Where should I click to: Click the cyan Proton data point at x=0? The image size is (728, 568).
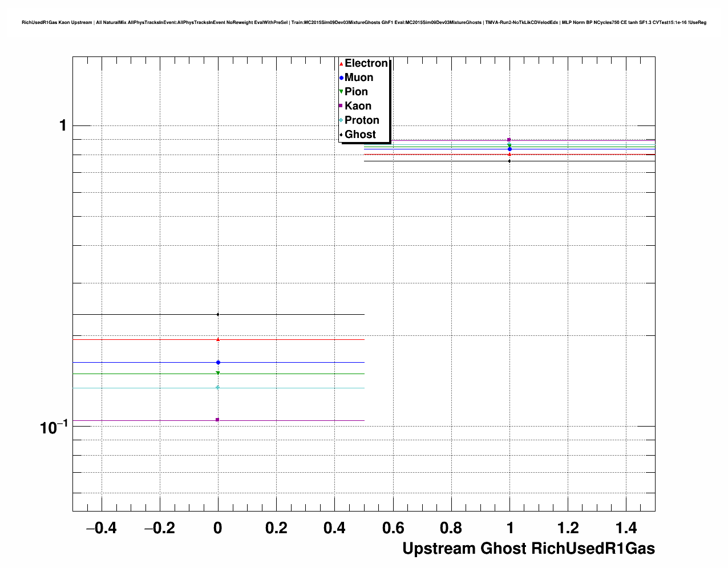pos(218,388)
